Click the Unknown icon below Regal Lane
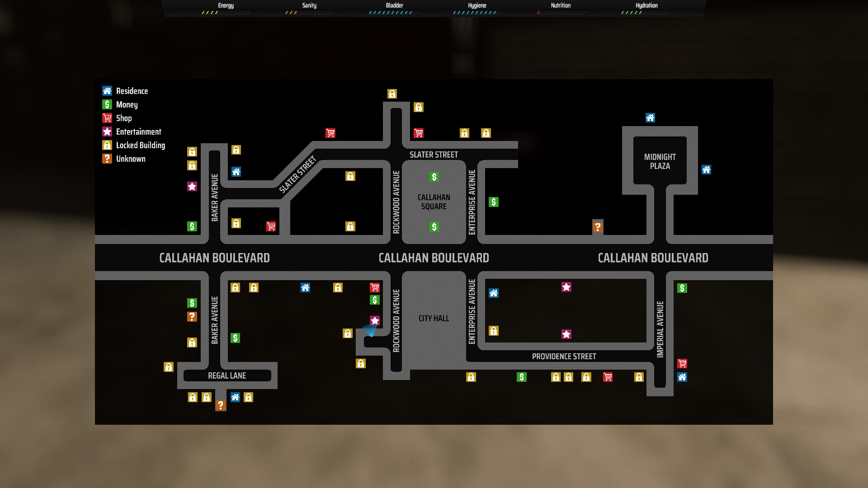The height and width of the screenshot is (488, 868). point(221,405)
